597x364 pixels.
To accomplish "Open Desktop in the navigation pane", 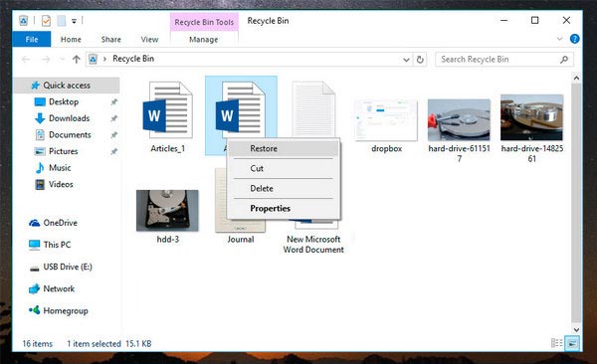I will point(64,101).
